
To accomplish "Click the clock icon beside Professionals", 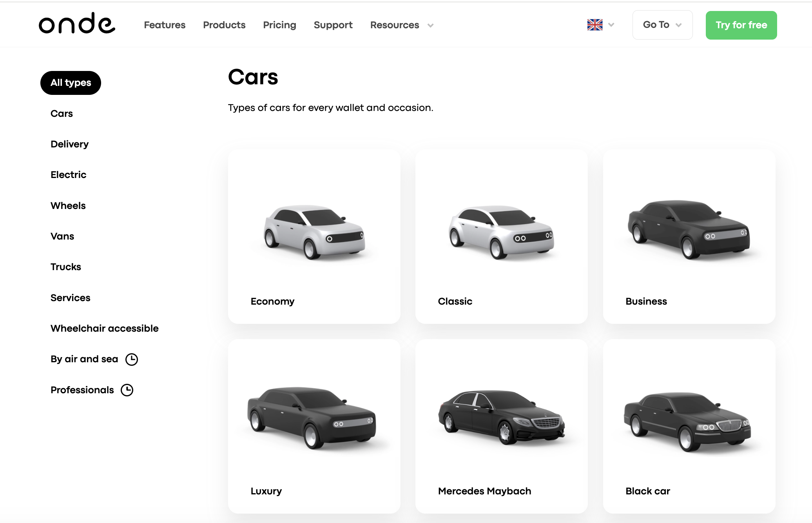I will tap(127, 390).
